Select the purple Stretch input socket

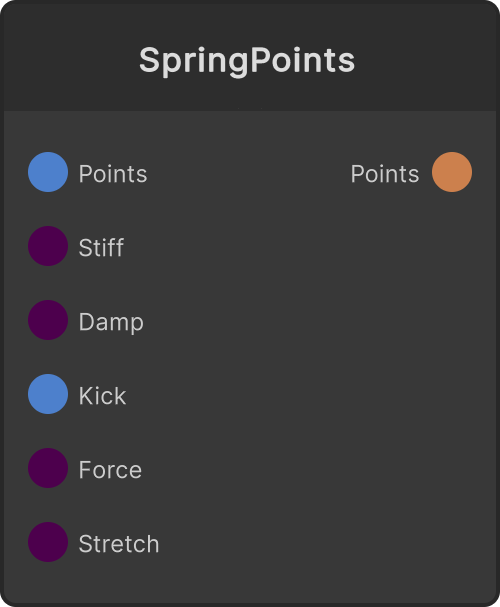pyautogui.click(x=48, y=542)
